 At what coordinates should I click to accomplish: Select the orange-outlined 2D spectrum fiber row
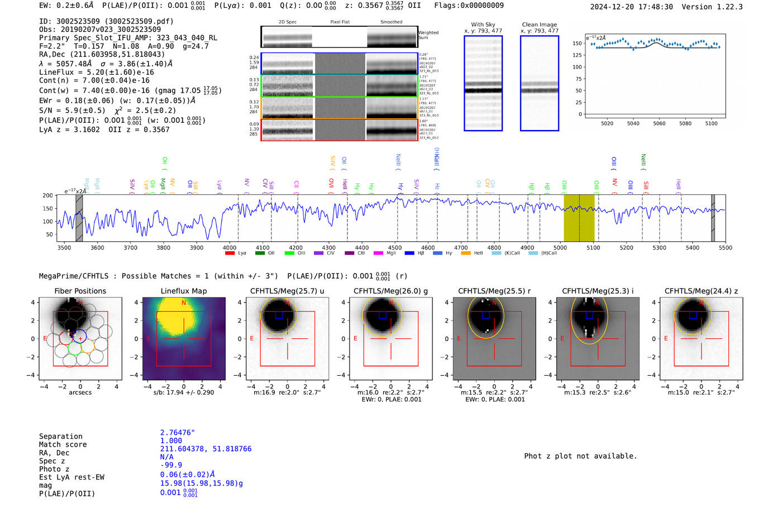(340, 108)
